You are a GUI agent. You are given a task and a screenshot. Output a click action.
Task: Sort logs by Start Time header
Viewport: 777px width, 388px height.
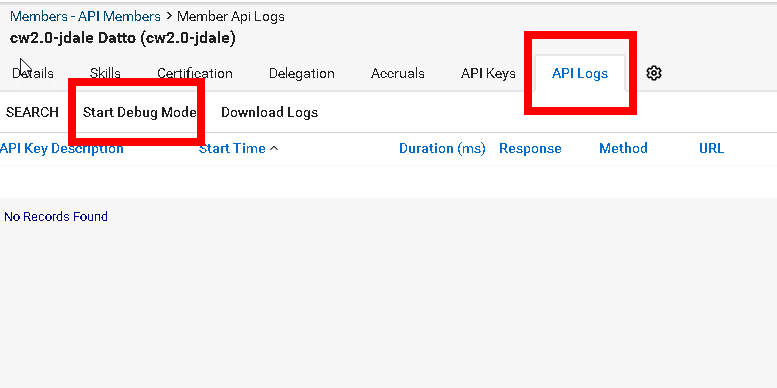coord(232,149)
